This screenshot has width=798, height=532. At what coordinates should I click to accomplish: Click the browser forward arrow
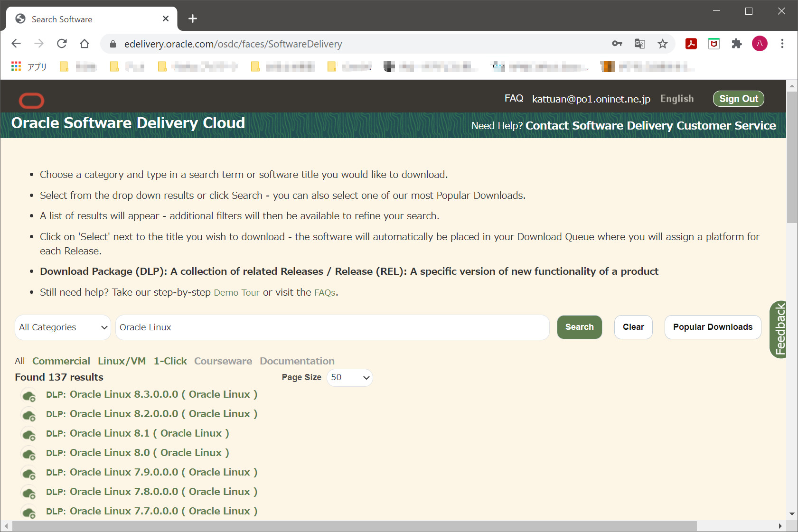(x=39, y=44)
